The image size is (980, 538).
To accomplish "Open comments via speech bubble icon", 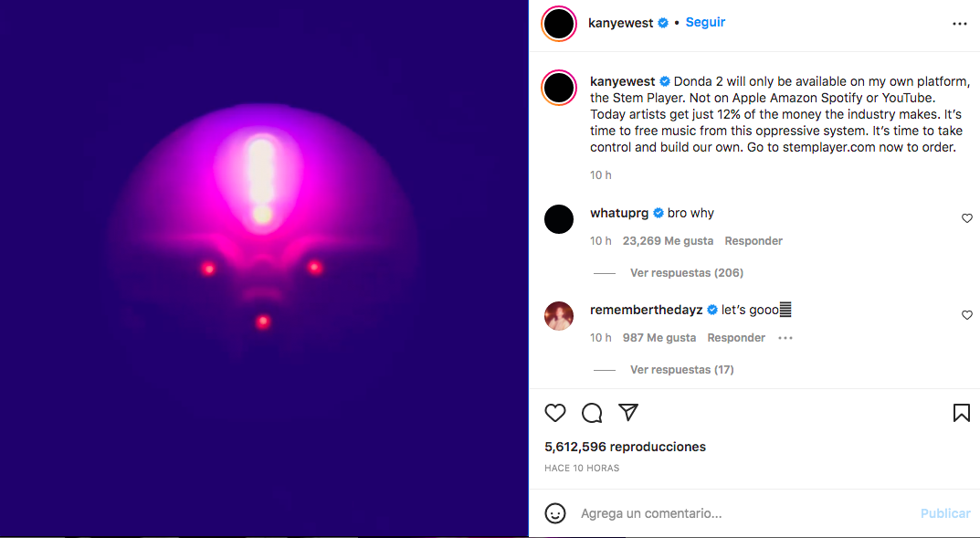I will (592, 413).
